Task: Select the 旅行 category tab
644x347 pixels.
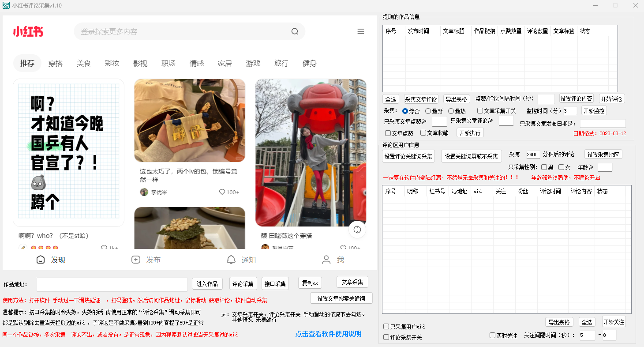Action: (281, 63)
